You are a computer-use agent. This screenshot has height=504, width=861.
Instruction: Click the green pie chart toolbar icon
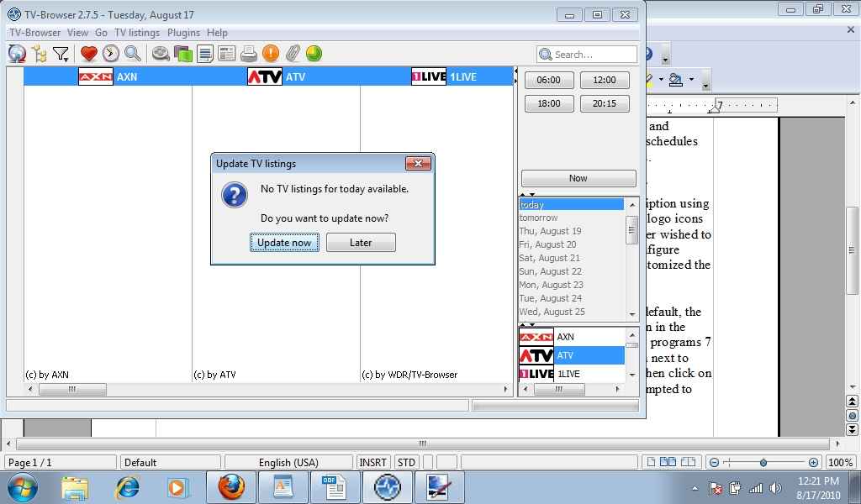(314, 54)
